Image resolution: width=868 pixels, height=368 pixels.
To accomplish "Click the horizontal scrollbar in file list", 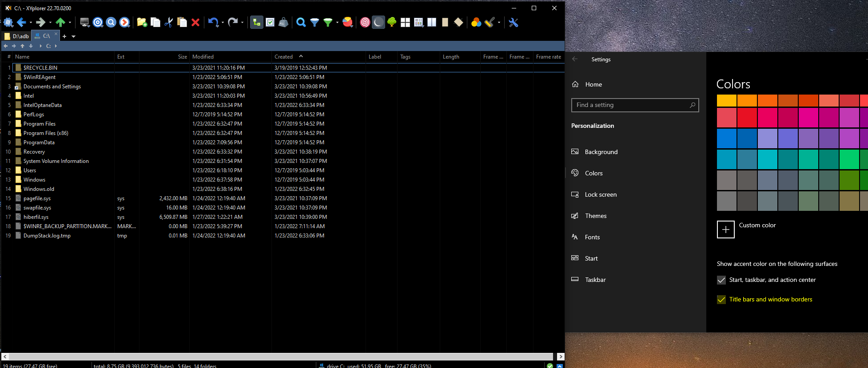I will click(281, 356).
